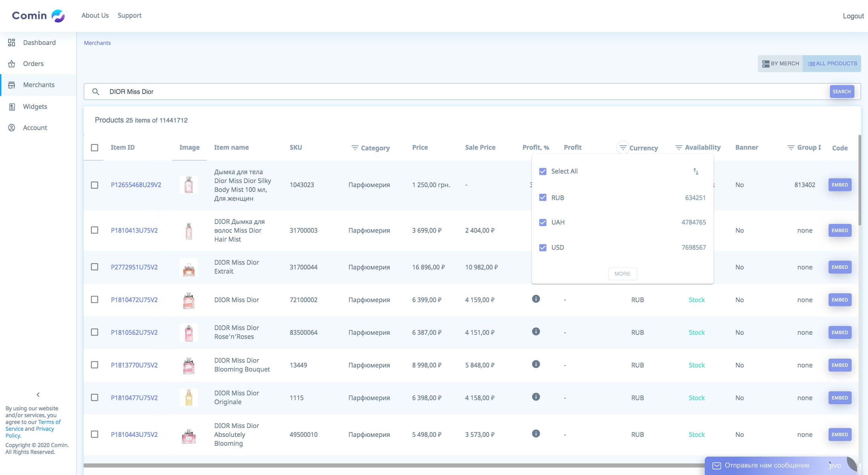This screenshot has width=868, height=475.
Task: Open the Category column filter
Action: [x=355, y=148]
